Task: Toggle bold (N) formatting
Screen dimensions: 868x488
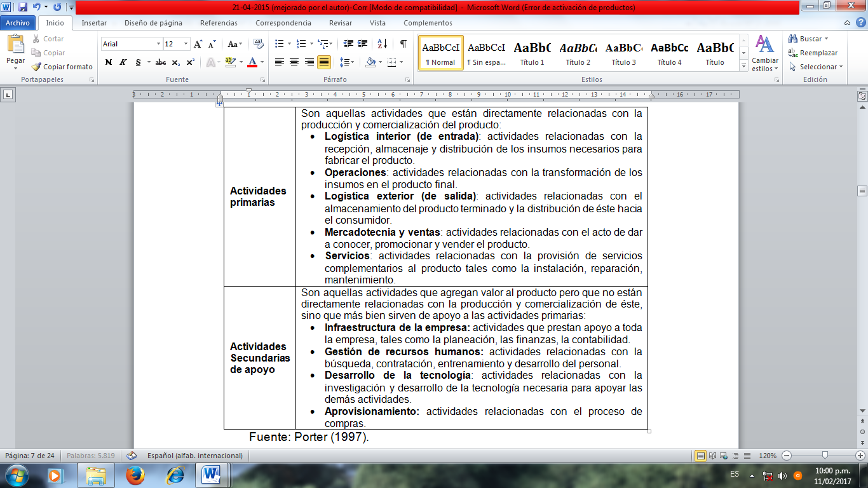Action: coord(108,62)
